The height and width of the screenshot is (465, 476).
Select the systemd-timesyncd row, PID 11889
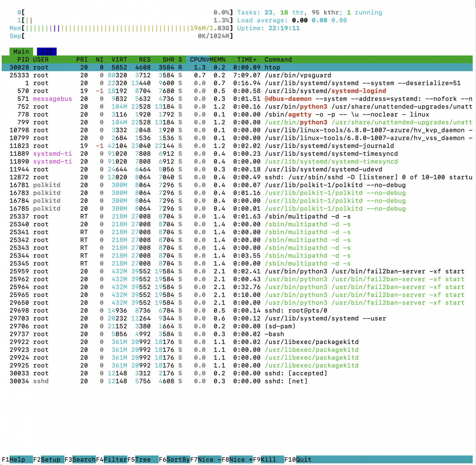pyautogui.click(x=237, y=154)
